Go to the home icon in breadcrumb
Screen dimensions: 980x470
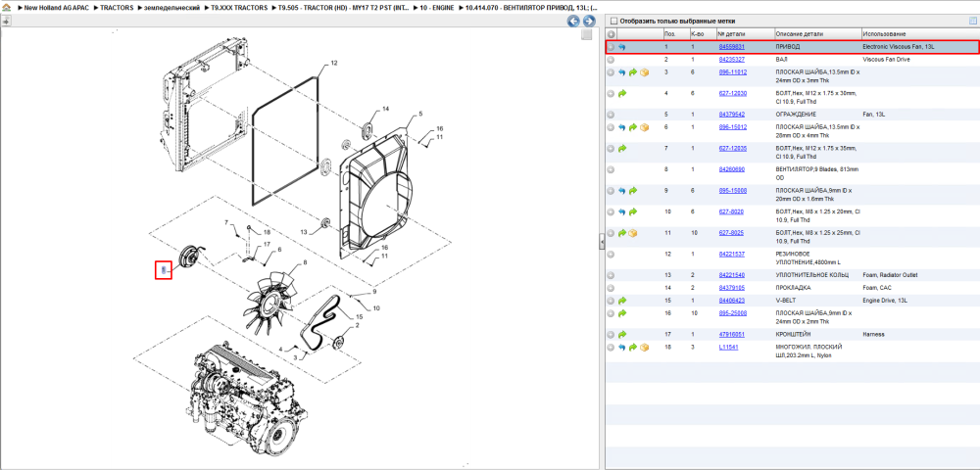click(x=6, y=8)
